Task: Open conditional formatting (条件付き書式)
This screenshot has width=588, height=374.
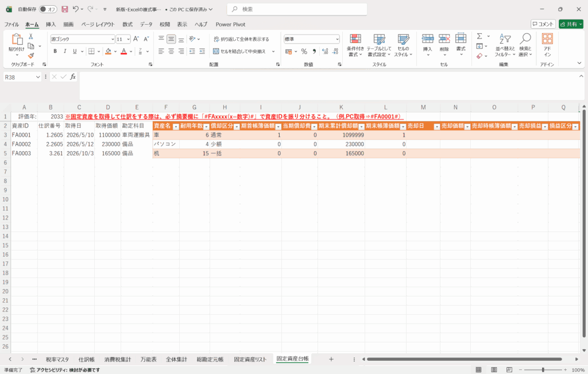Action: click(355, 44)
